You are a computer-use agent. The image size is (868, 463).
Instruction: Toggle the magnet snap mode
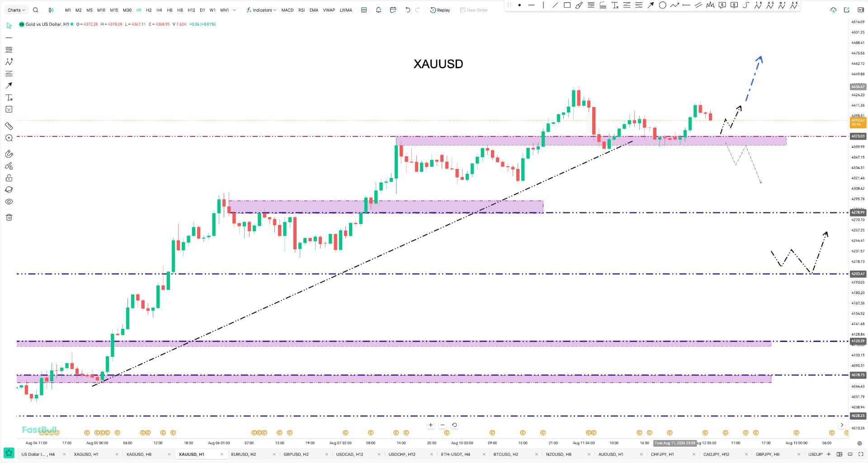9,154
